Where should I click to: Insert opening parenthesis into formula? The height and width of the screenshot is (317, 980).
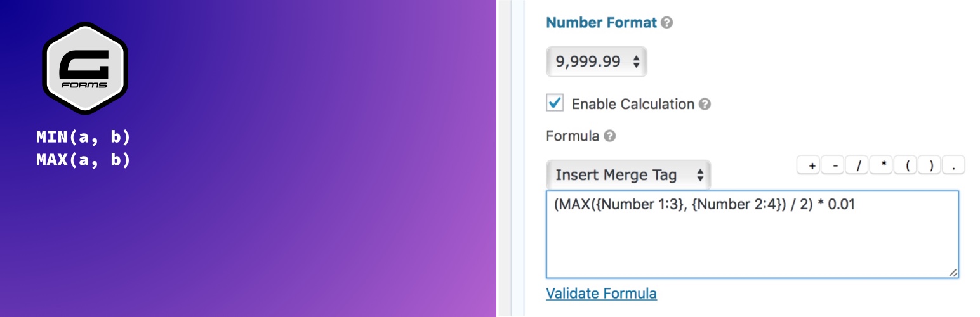point(906,166)
